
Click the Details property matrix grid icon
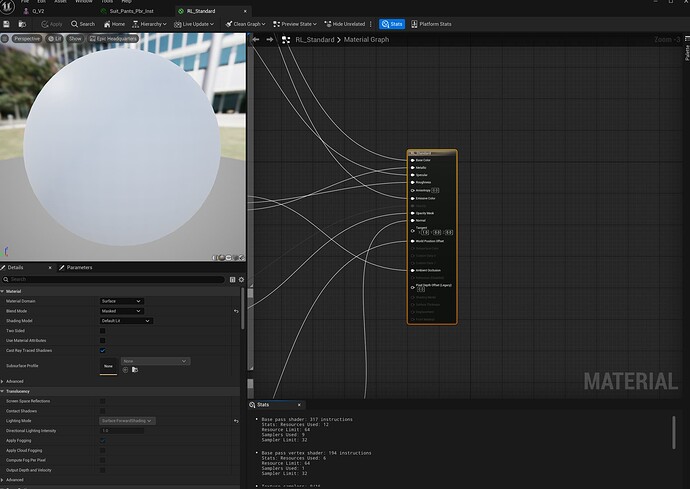232,279
